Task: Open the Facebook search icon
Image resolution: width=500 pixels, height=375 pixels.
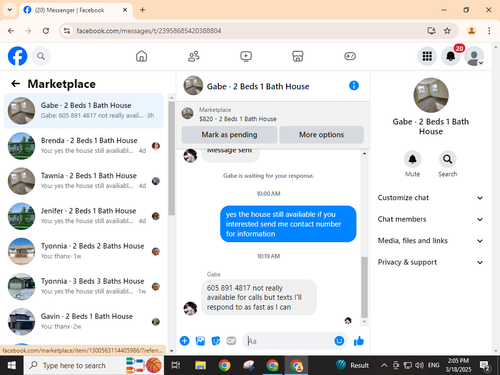Action: 41,56
